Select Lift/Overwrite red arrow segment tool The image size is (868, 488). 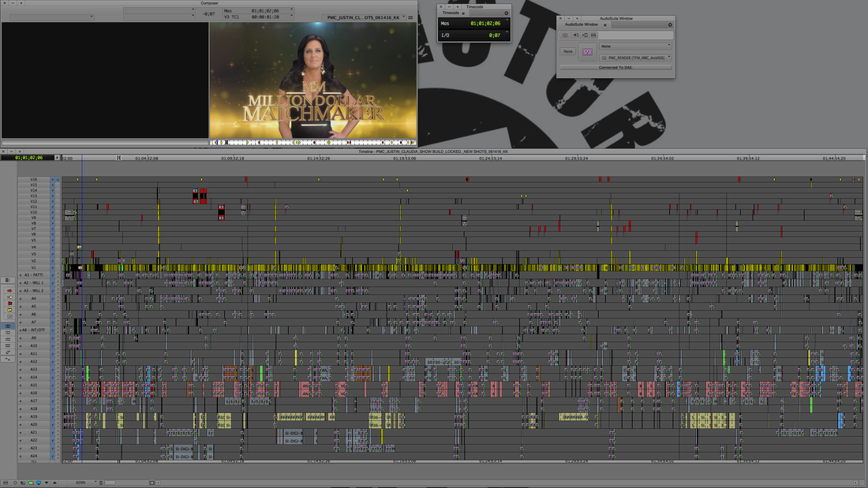[9, 290]
